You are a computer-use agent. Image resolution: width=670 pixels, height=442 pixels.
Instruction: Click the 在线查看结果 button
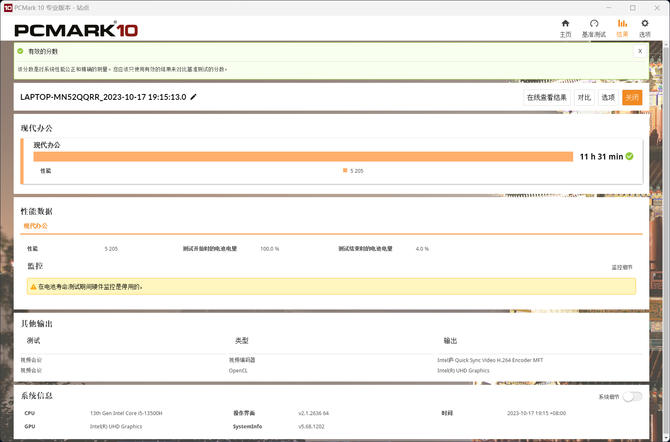coord(547,97)
